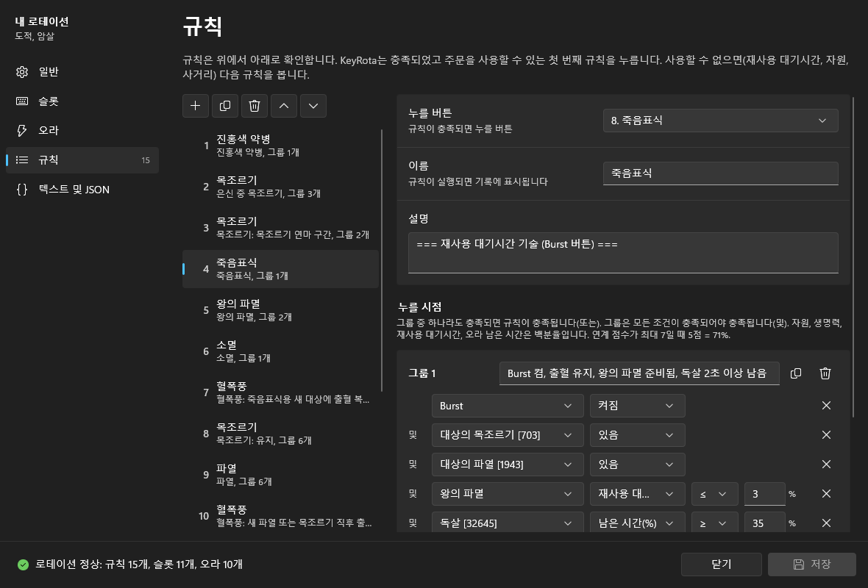
Task: Select rule 1 진홍색 약병
Action: [281, 146]
